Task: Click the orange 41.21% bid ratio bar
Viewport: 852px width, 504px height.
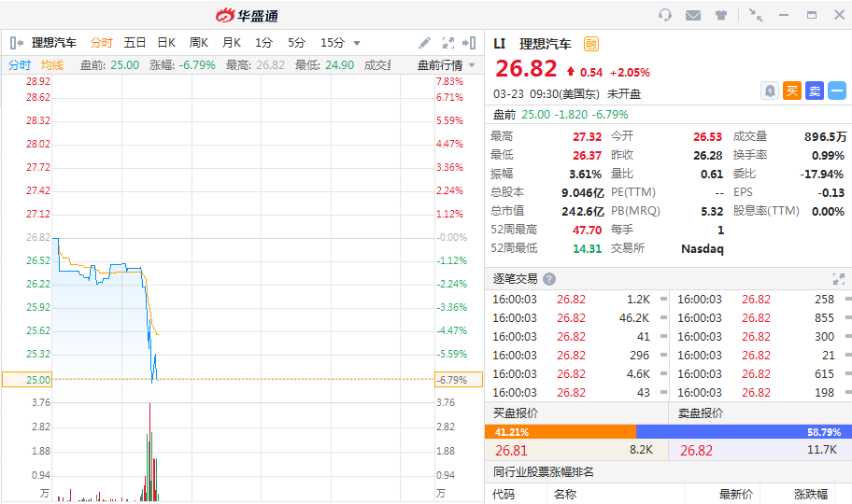Action: 561,432
